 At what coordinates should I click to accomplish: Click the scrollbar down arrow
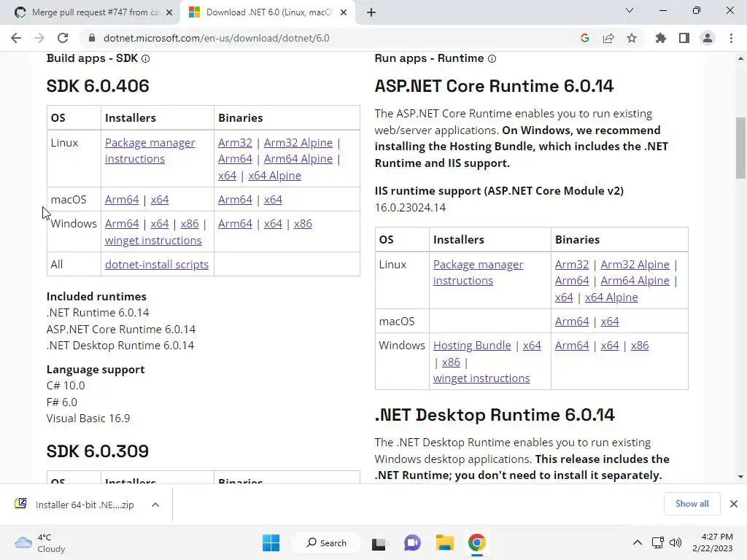click(x=740, y=477)
